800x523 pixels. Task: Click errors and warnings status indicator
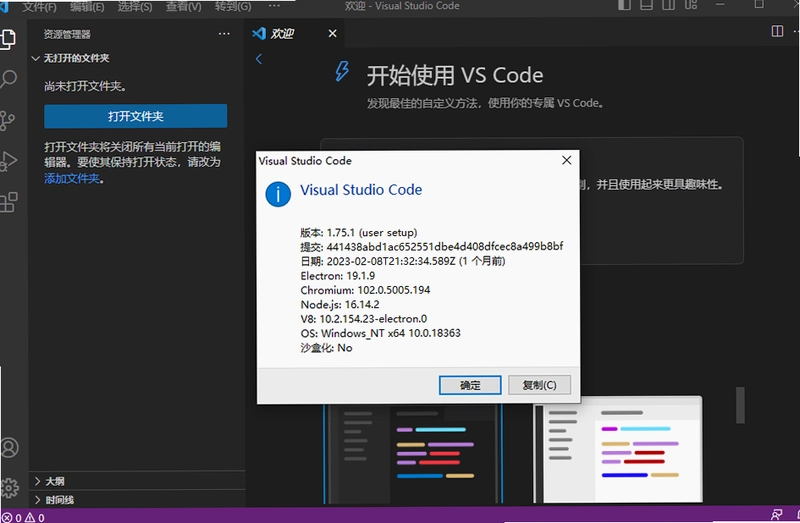click(x=23, y=517)
